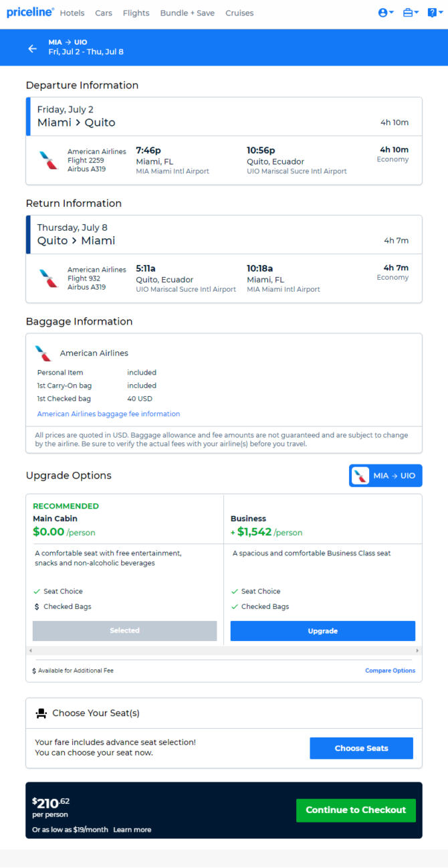Open the Flights menu item
The height and width of the screenshot is (868, 448).
pos(136,13)
